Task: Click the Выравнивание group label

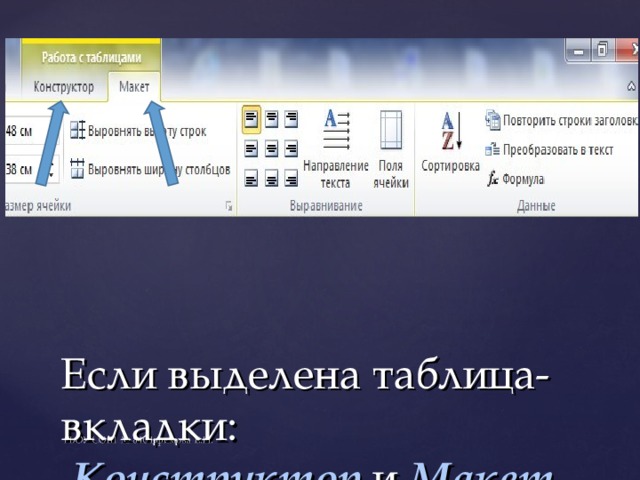Action: (x=326, y=206)
